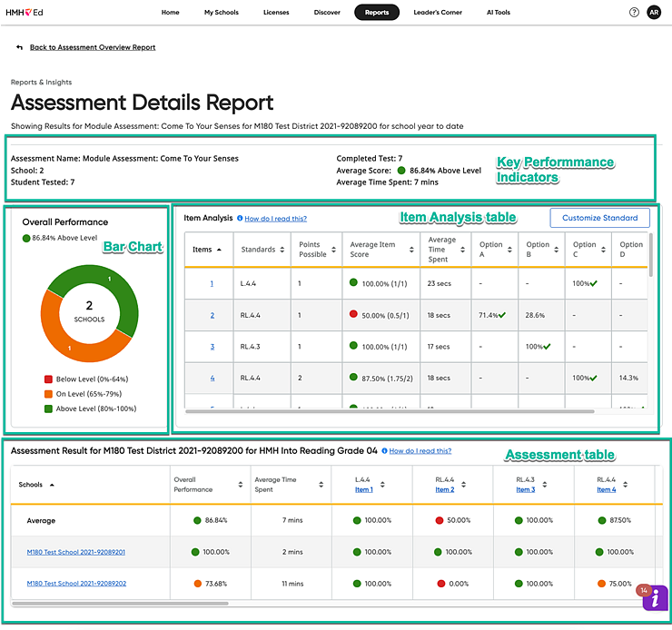672x630 pixels.
Task: Click On Level orange legend swatch
Action: pyautogui.click(x=48, y=394)
